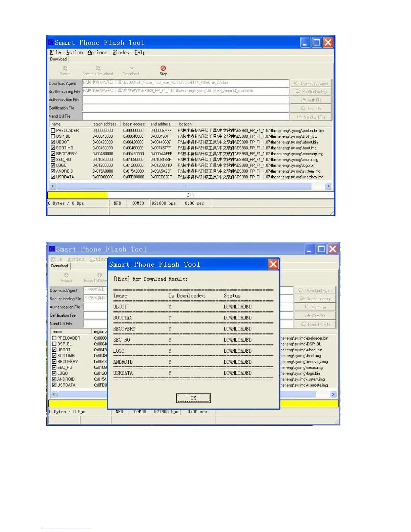Click the horizontal scrollbar track in top window

coord(184,186)
